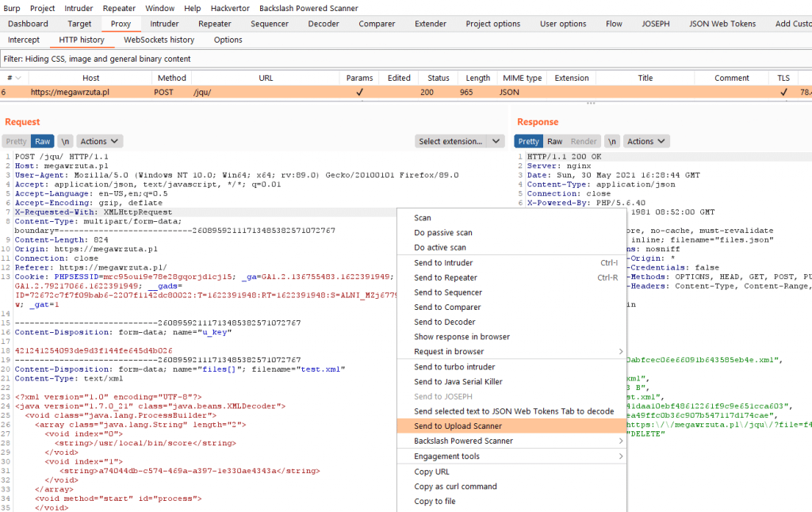This screenshot has height=512, width=812.
Task: Open the Backslash Powered Scanner menu
Action: 308,8
